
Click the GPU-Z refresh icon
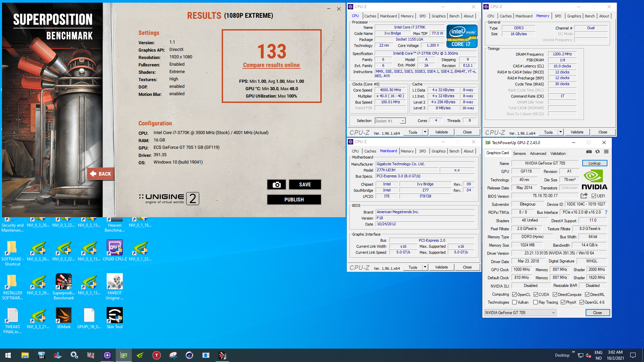(597, 152)
